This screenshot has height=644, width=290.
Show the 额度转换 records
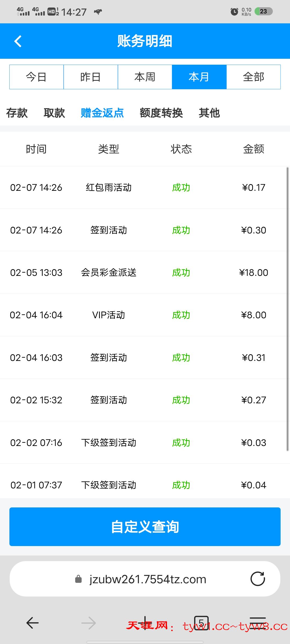point(161,113)
